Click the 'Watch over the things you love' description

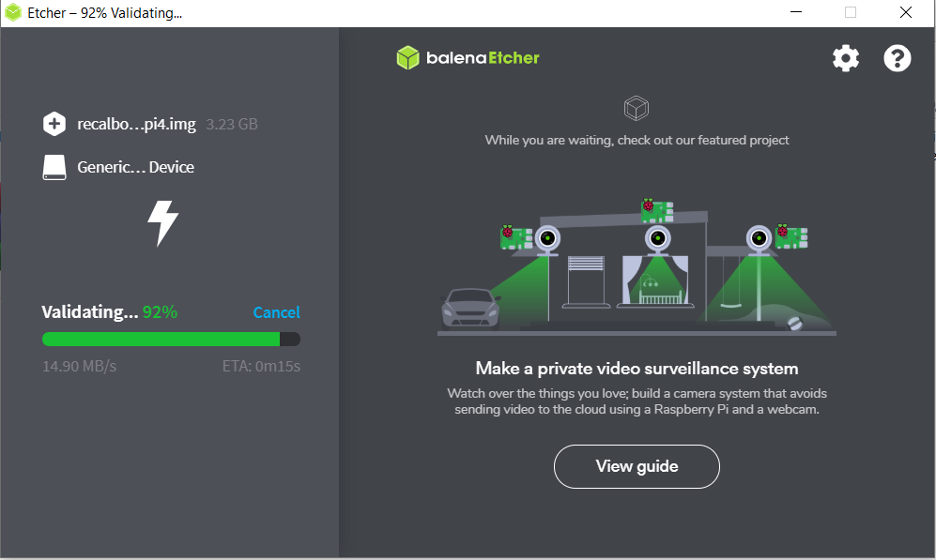click(637, 401)
